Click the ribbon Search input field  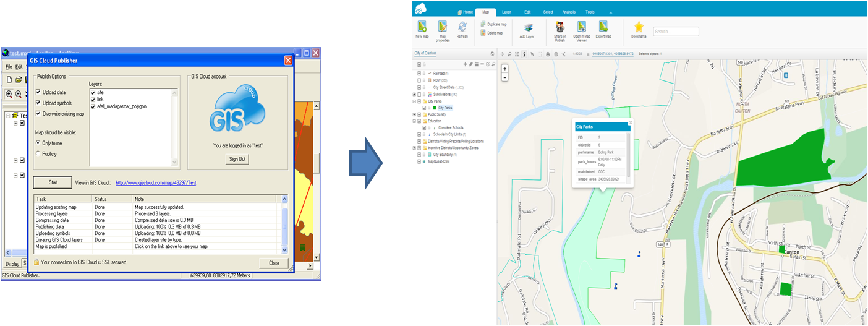click(x=676, y=31)
